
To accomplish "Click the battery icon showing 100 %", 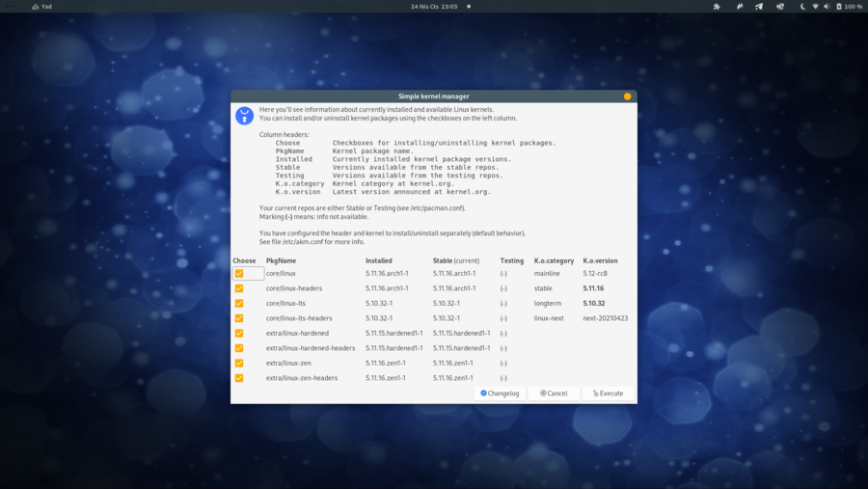I will point(839,7).
